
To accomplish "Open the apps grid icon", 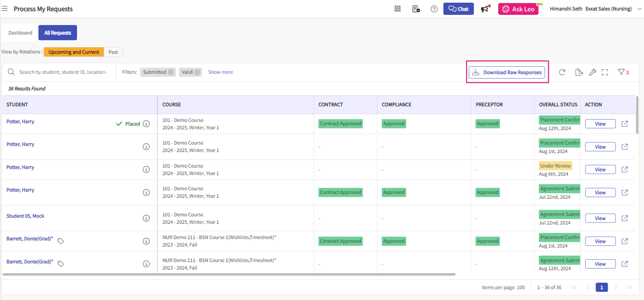I will 398,9.
